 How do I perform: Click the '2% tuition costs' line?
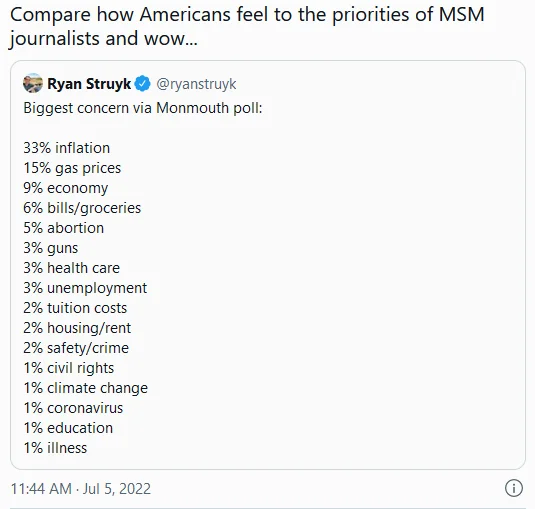(x=75, y=308)
